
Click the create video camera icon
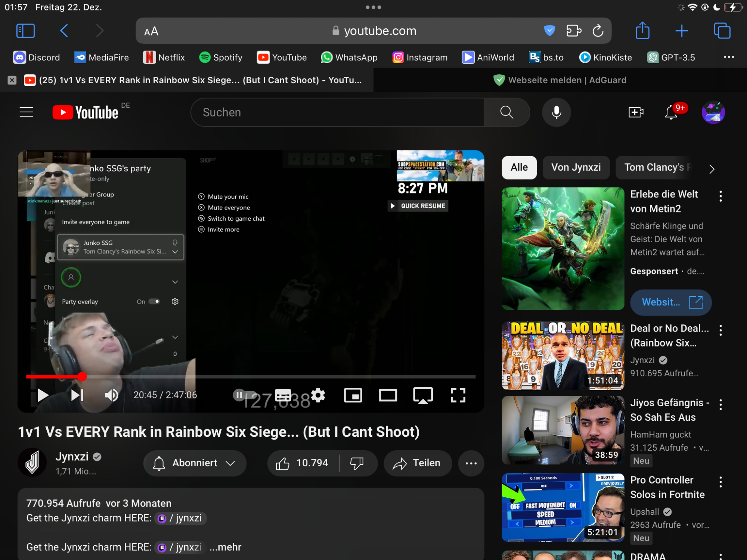(x=636, y=112)
